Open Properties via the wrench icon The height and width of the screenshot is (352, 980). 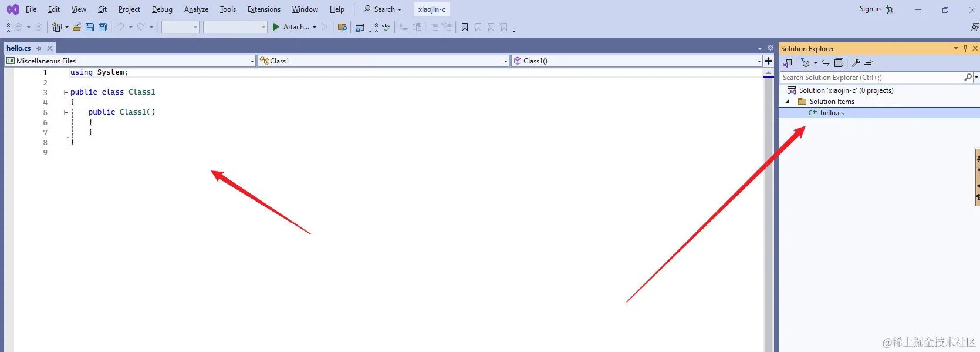coord(856,63)
